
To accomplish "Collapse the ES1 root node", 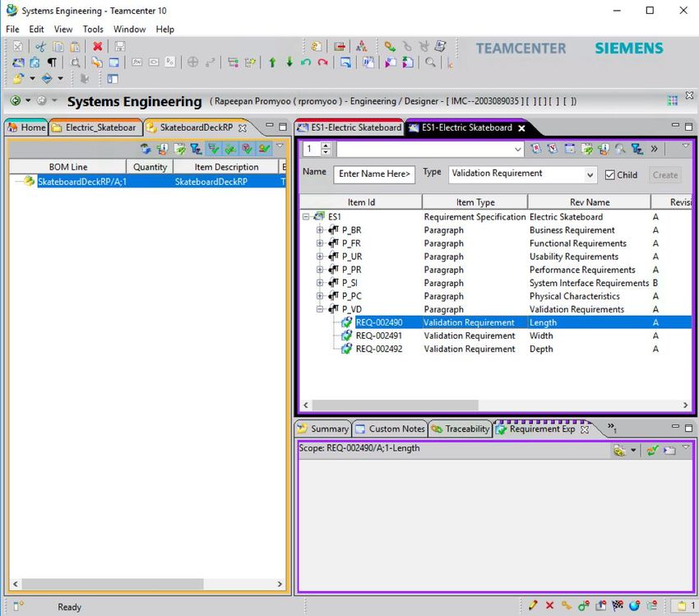I will (306, 216).
